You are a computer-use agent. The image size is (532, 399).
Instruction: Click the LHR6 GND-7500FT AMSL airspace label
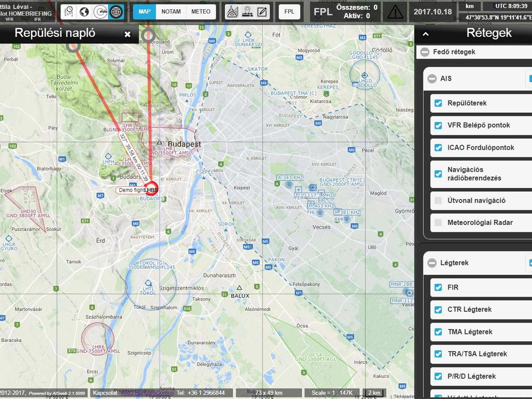coord(98,349)
